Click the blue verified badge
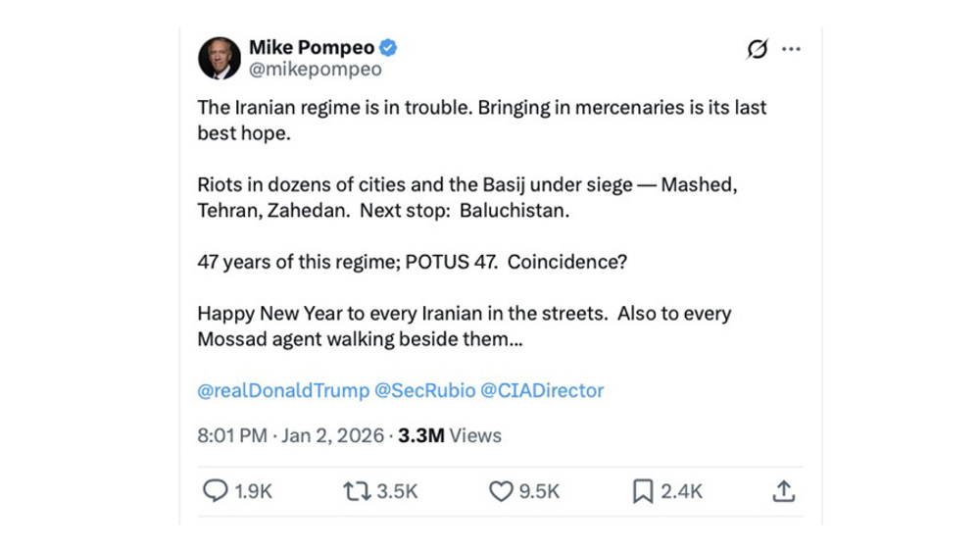This screenshot has height=551, width=980. [388, 47]
